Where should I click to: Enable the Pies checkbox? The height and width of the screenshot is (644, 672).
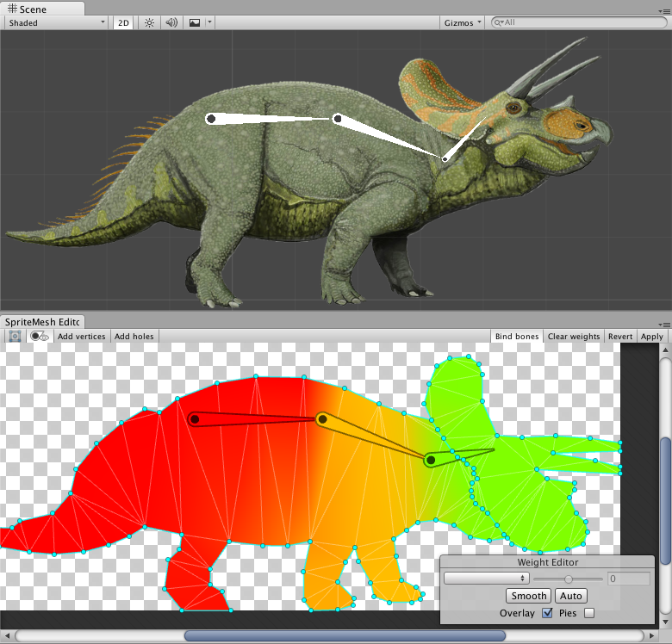click(589, 613)
